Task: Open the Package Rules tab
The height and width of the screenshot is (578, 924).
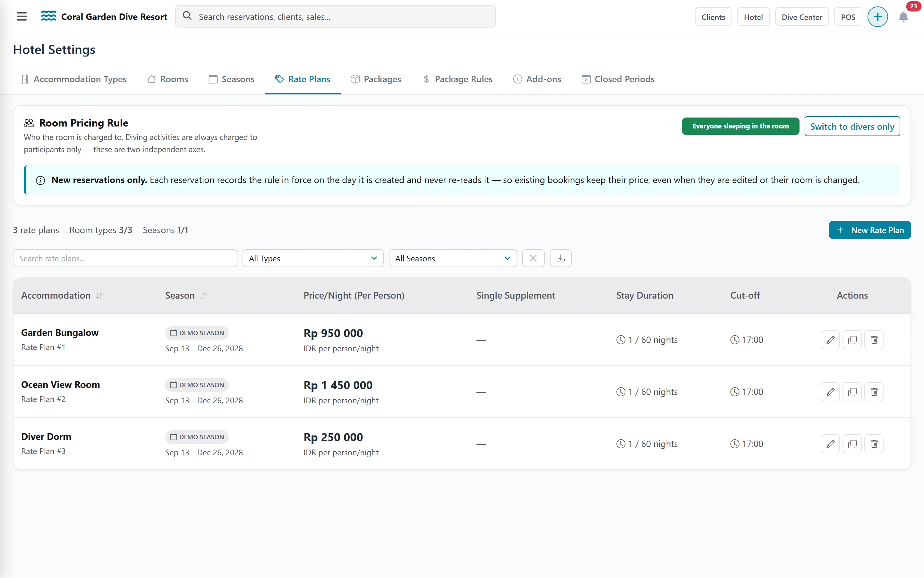Action: click(x=458, y=79)
